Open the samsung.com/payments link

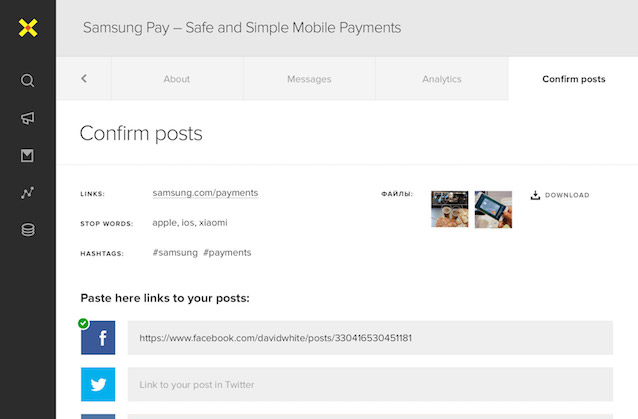click(x=205, y=193)
